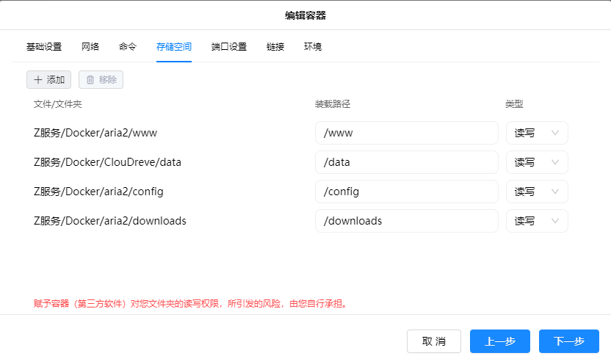Edit the /downloads mount path input
The height and width of the screenshot is (364, 611).
pos(407,221)
